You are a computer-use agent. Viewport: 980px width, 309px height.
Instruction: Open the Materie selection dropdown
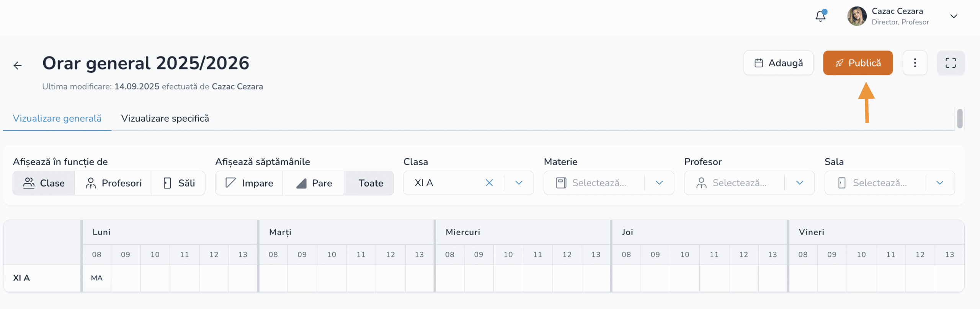click(609, 183)
